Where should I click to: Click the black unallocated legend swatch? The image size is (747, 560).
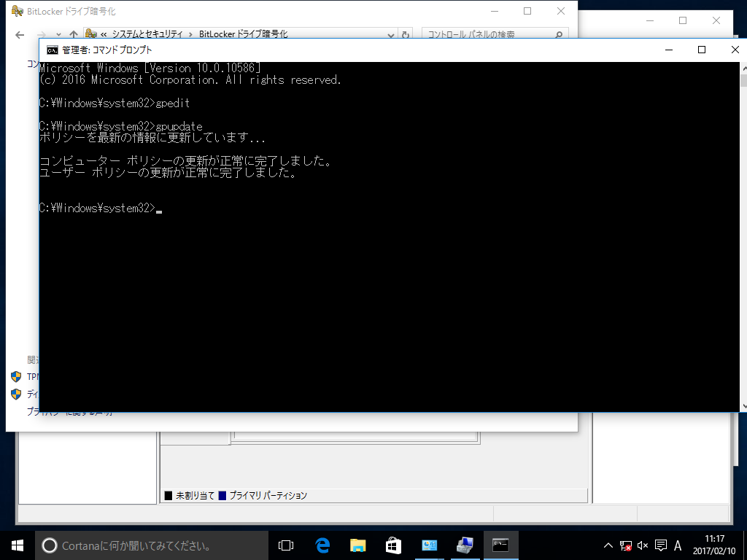coord(169,496)
